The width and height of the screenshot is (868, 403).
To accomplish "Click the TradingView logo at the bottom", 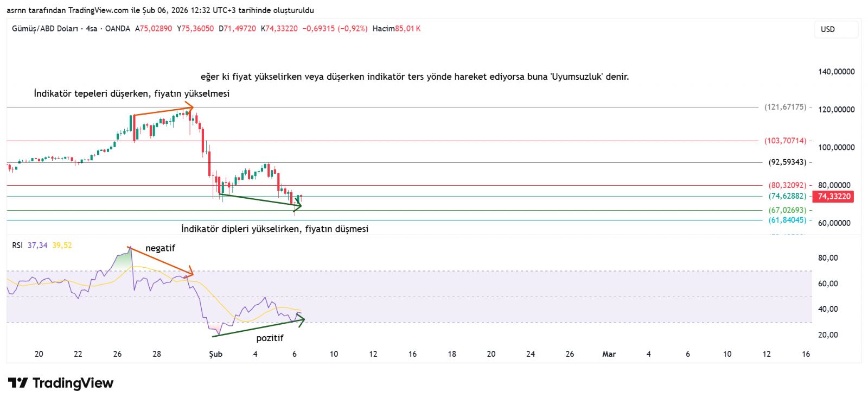I will pyautogui.click(x=61, y=383).
